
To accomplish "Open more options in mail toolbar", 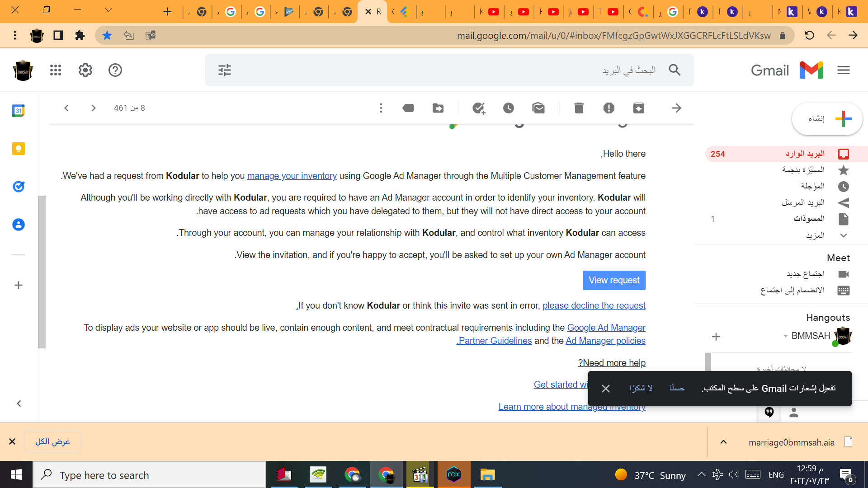I will click(x=381, y=108).
